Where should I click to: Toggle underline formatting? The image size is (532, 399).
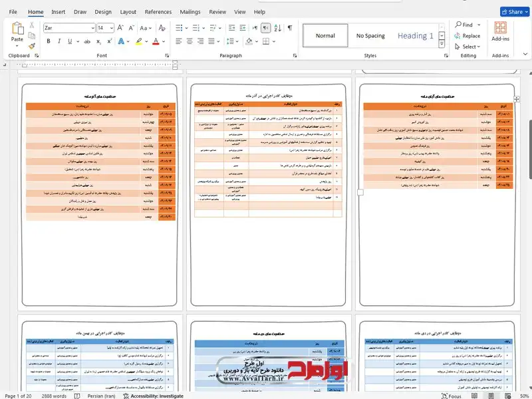(x=70, y=41)
